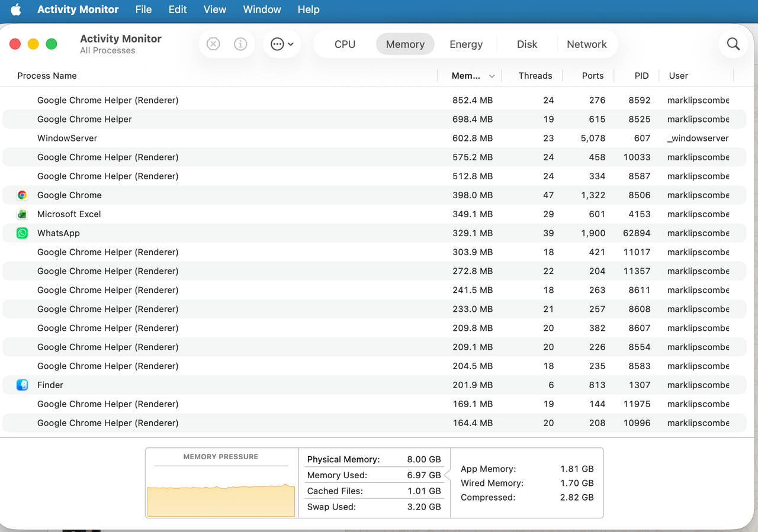Viewport: 758px width, 532px height.
Task: Select the Google Chrome Helper 698.4 MB row
Action: pos(374,120)
